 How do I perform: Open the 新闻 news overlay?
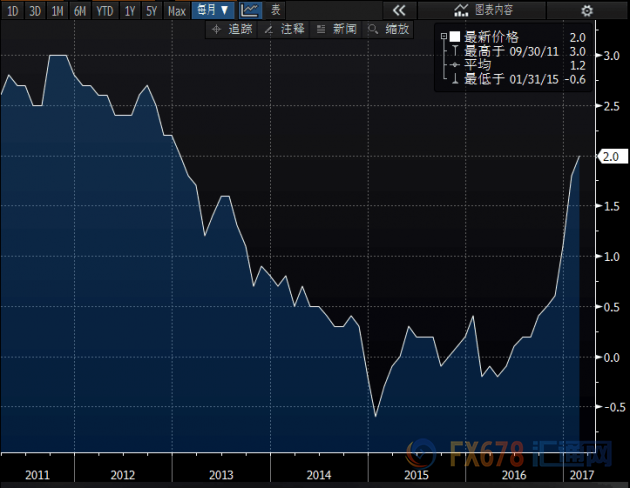pos(339,29)
